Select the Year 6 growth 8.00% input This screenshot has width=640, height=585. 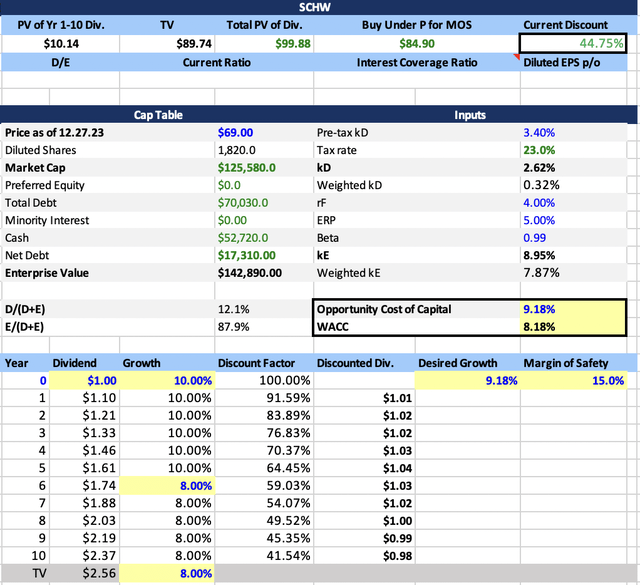(x=167, y=486)
